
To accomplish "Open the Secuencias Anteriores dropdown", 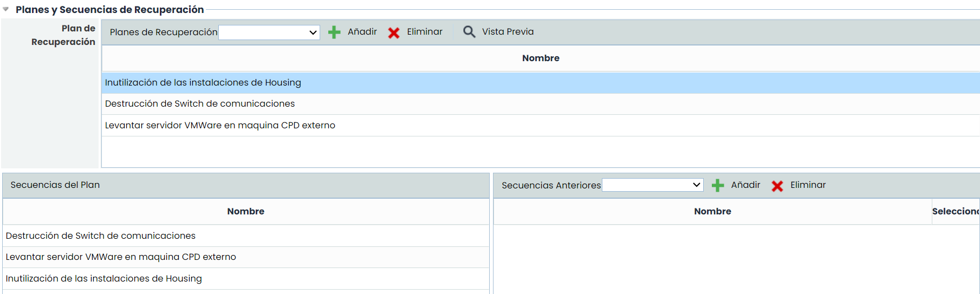I will click(x=652, y=185).
